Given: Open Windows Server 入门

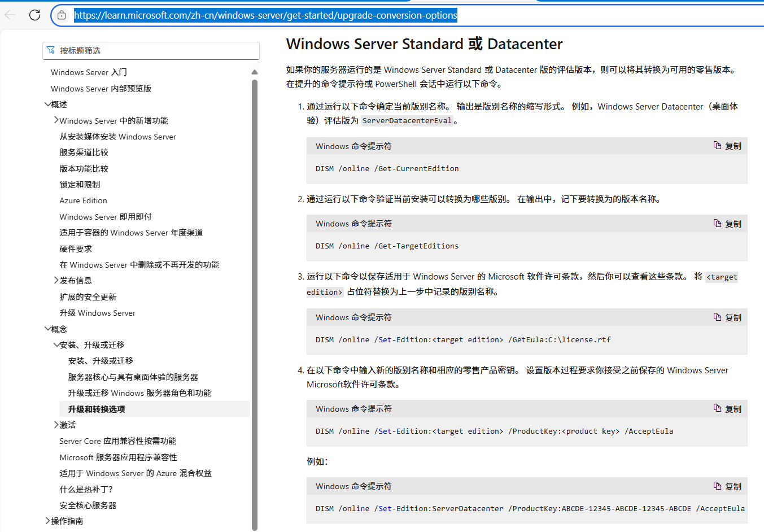Looking at the screenshot, I should point(89,72).
